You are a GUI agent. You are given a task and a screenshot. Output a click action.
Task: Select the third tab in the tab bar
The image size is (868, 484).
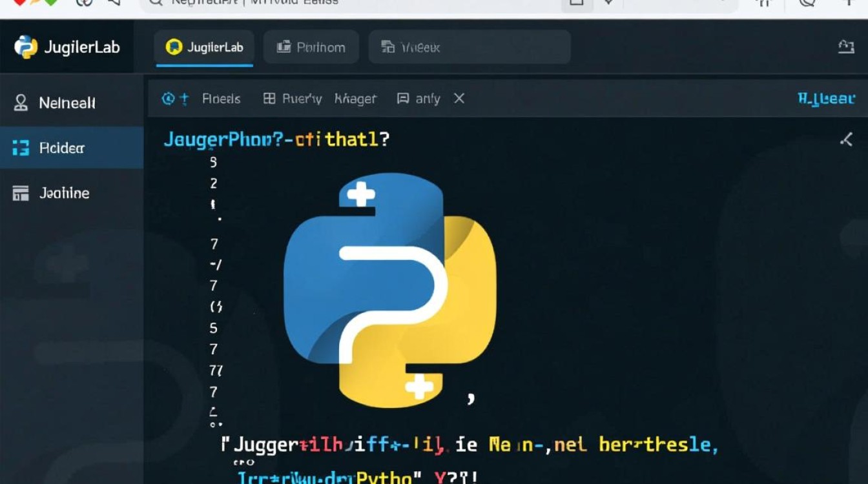point(469,47)
